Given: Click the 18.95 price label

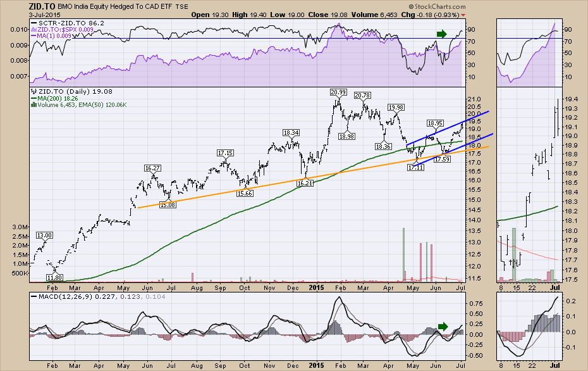Looking at the screenshot, I should 436,123.
